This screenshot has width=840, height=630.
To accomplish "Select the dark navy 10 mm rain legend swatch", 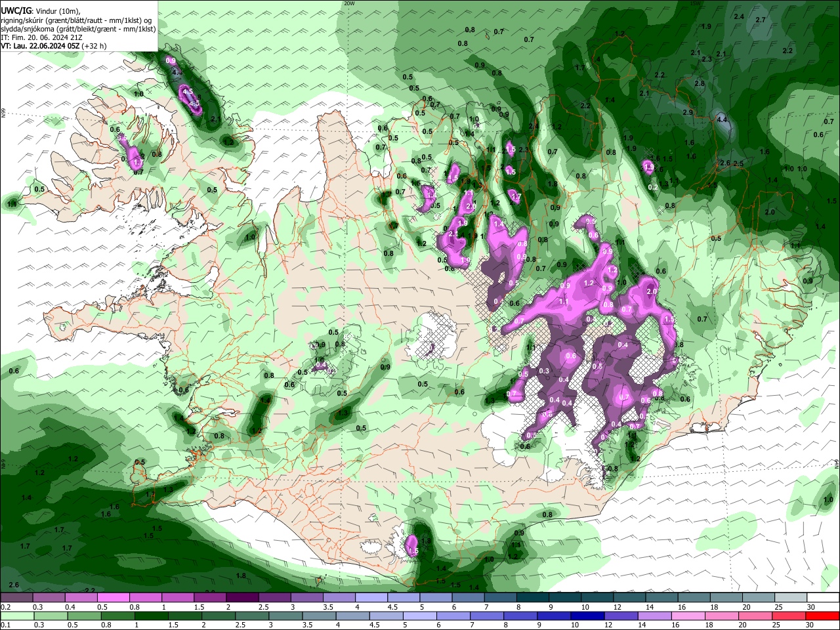I will [x=587, y=616].
